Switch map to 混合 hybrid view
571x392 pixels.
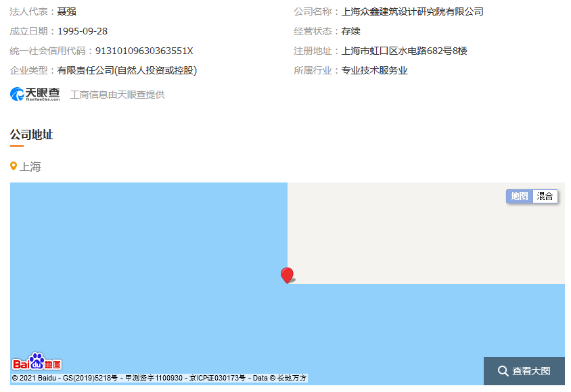(x=545, y=197)
